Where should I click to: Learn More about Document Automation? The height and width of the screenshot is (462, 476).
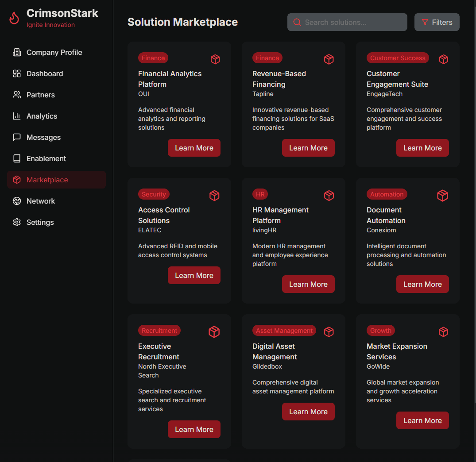422,284
